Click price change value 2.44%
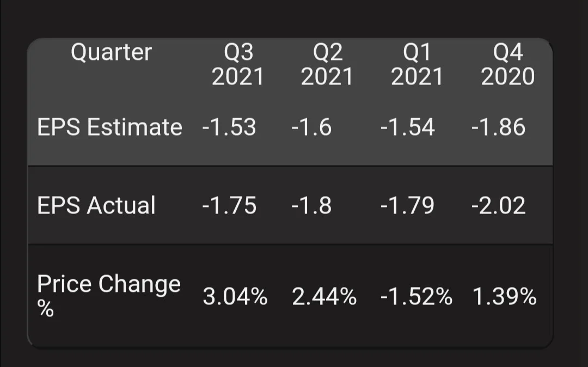This screenshot has height=367, width=588. coord(324,297)
